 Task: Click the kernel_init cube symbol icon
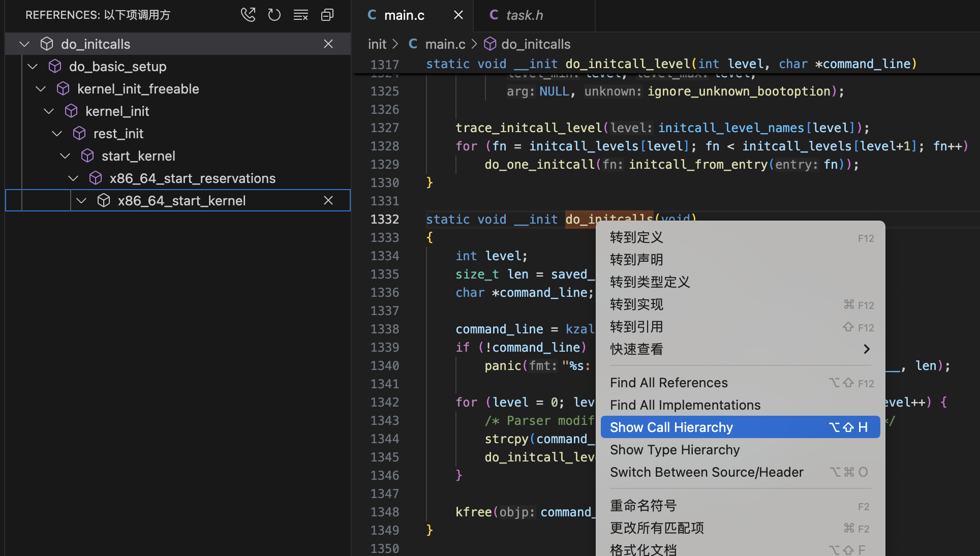71,111
